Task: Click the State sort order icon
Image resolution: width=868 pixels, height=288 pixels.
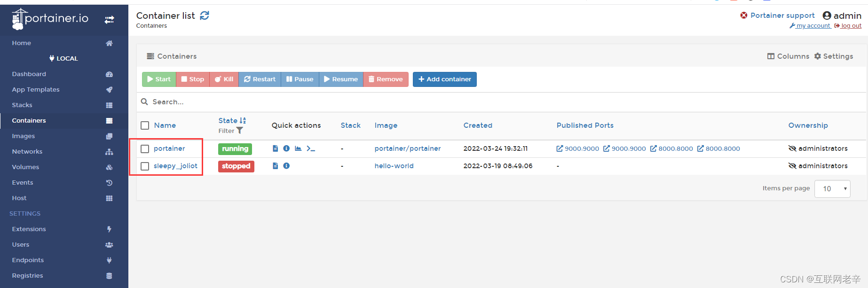Action: click(x=243, y=121)
